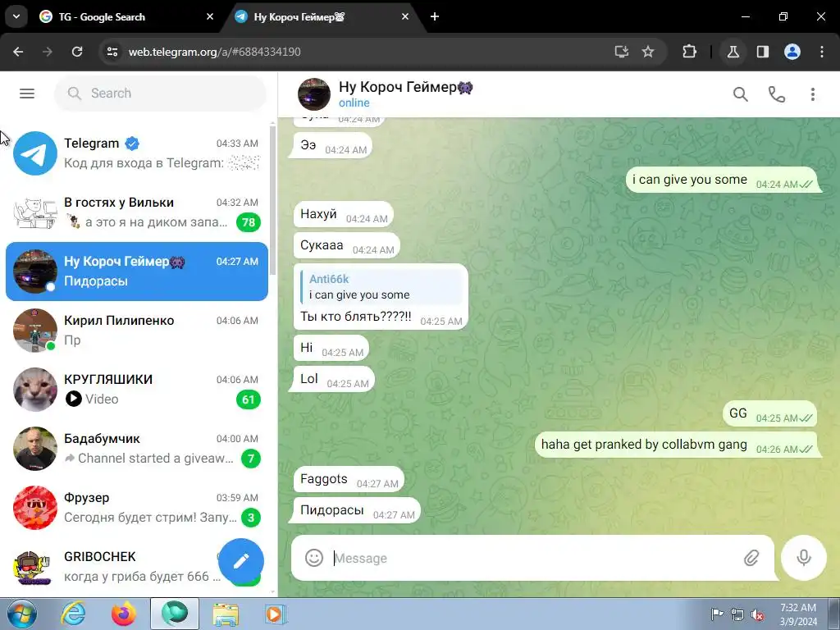Click the 61 unread badge

(x=249, y=399)
